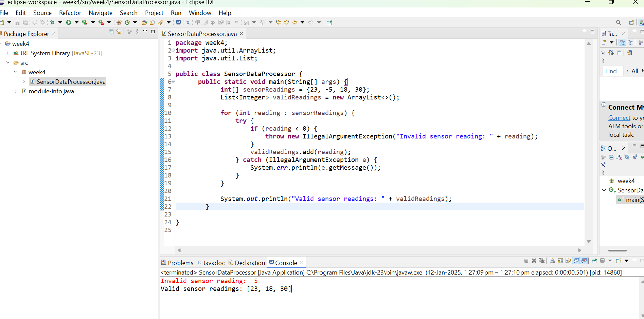Click the Open Perspective icon
The height and width of the screenshot is (319, 644).
[631, 22]
